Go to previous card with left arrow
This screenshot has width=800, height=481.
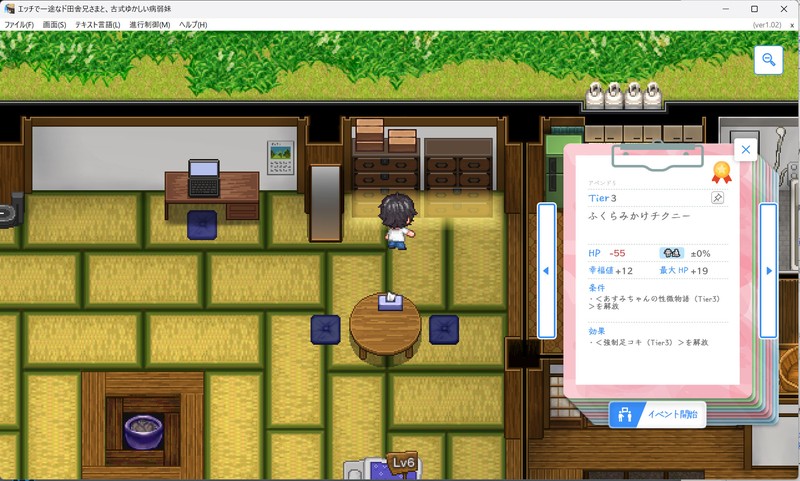(x=546, y=271)
